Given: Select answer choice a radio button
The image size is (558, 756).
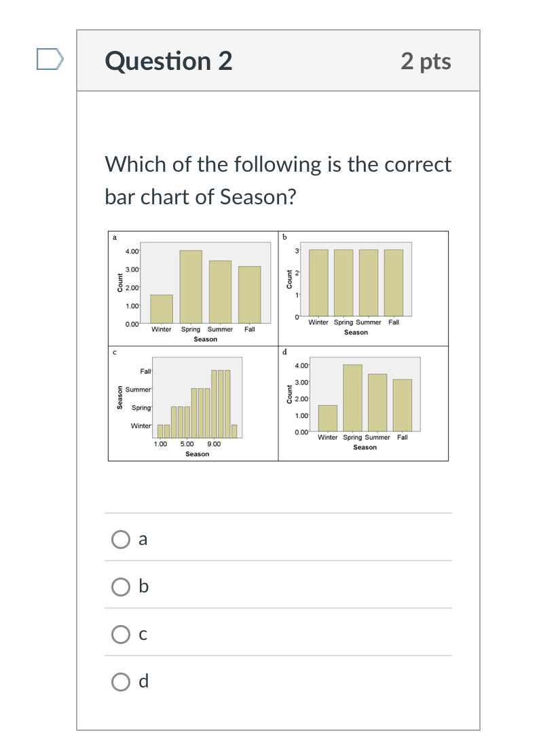Looking at the screenshot, I should click(121, 539).
